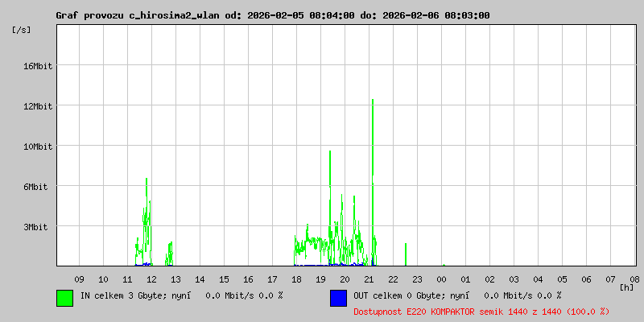Click the '6Mbit' y-axis label
The image size is (644, 322).
tap(35, 187)
